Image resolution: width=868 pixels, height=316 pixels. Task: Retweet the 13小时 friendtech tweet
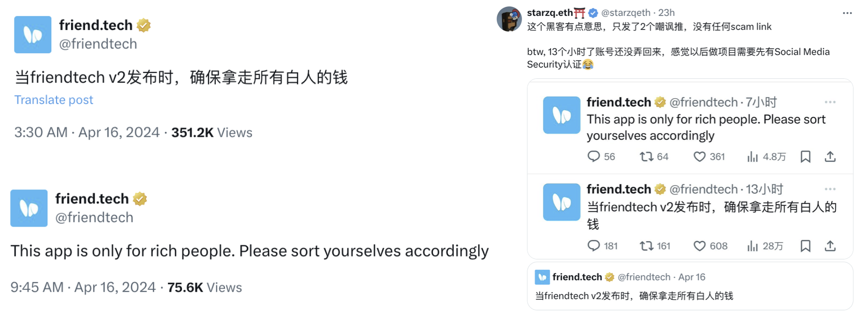[646, 246]
